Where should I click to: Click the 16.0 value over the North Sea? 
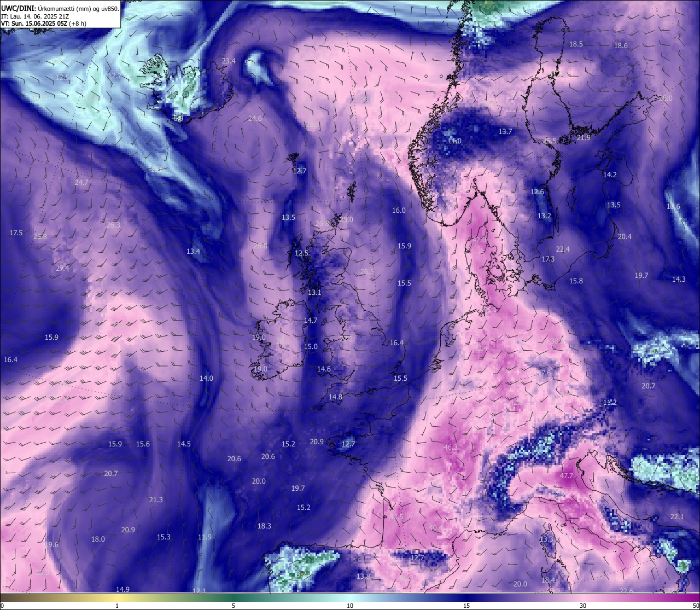pyautogui.click(x=399, y=210)
